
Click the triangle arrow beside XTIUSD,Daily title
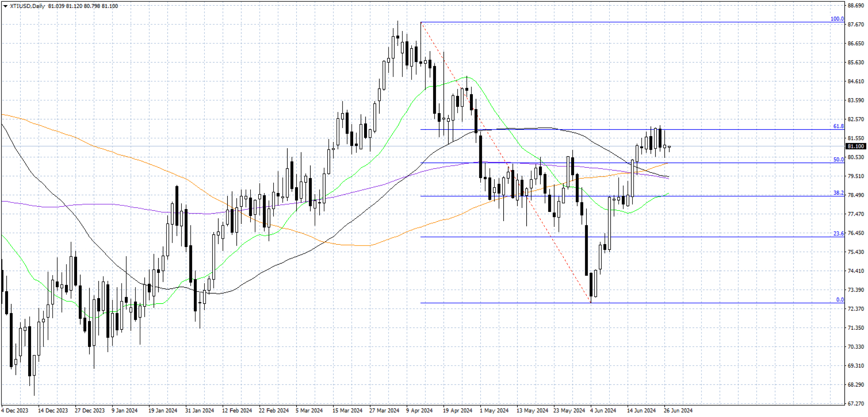(5, 6)
